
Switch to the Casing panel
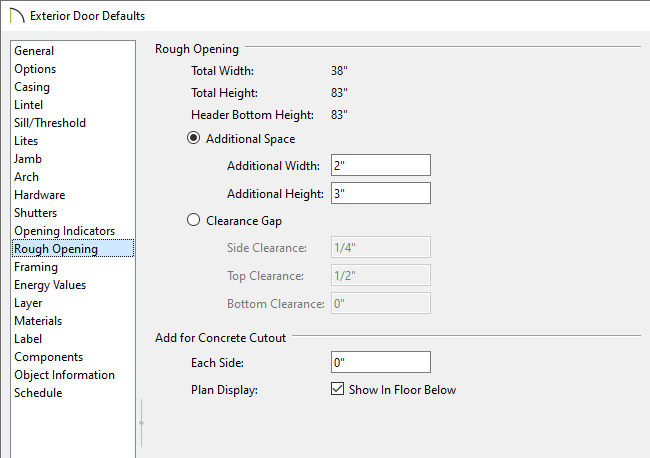click(32, 87)
